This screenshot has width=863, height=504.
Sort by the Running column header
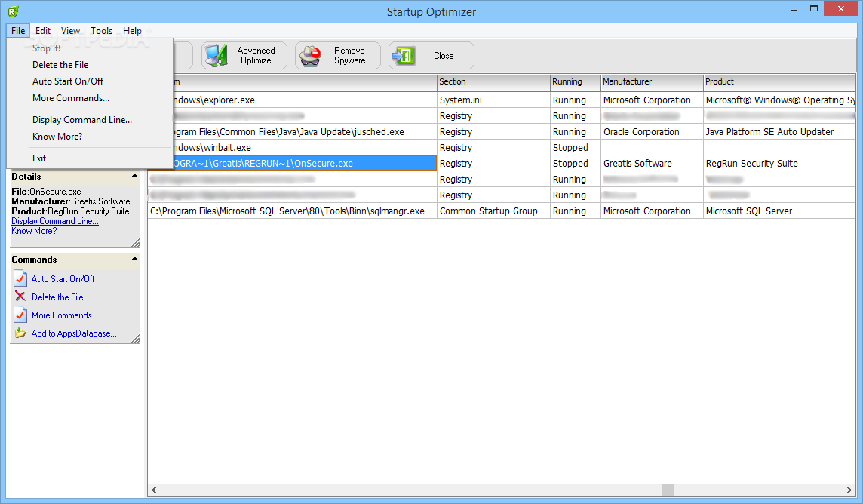click(575, 82)
